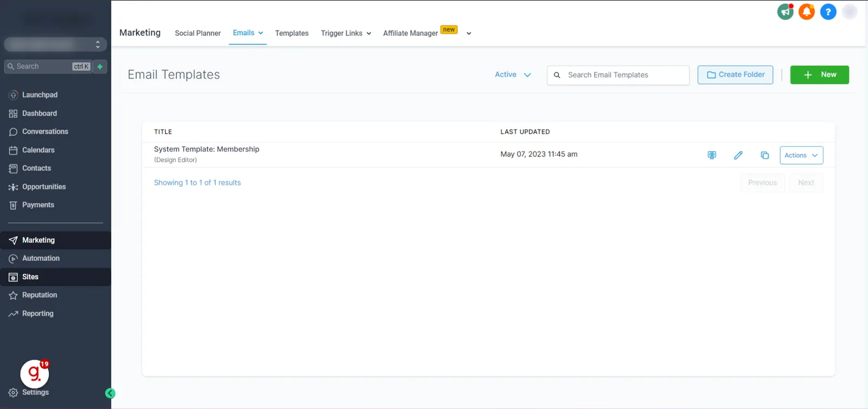The width and height of the screenshot is (868, 409).
Task: Click the May 07, 2023 11:45 am date
Action: click(x=539, y=154)
